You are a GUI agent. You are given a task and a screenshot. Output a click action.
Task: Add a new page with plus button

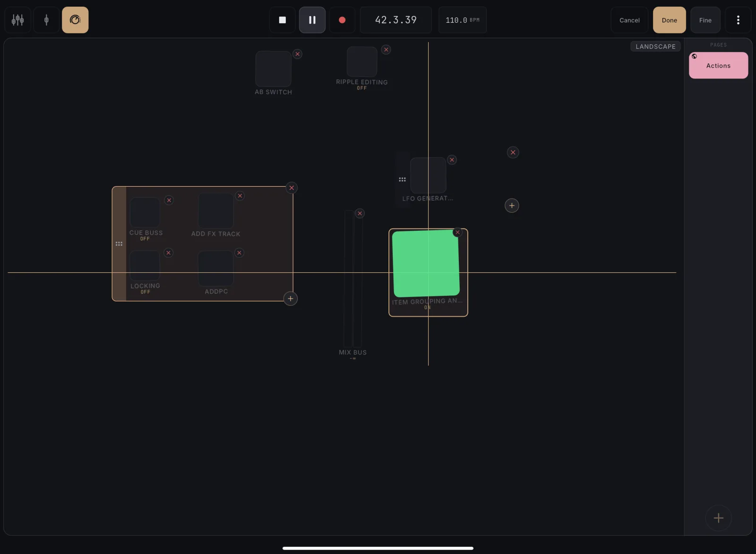719,518
